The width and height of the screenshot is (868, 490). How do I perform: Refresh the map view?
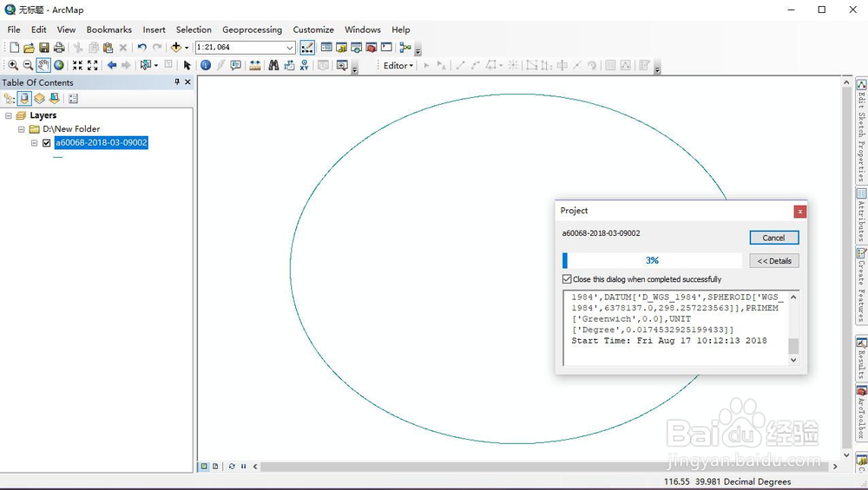tap(232, 467)
